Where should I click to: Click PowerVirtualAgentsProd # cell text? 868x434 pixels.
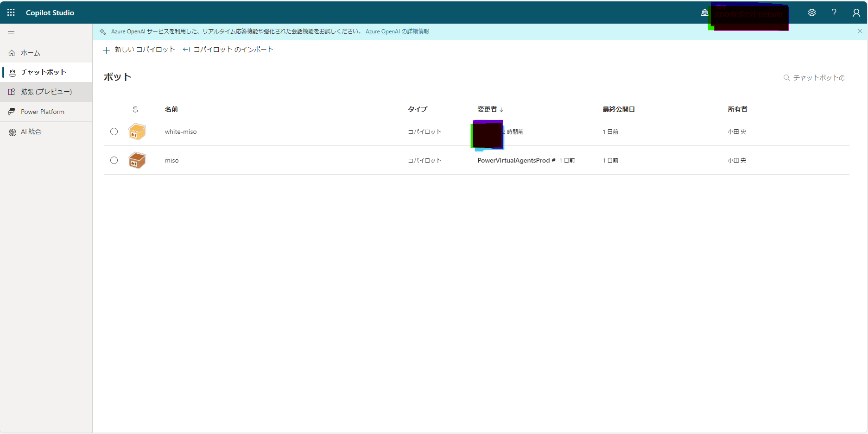pos(516,160)
